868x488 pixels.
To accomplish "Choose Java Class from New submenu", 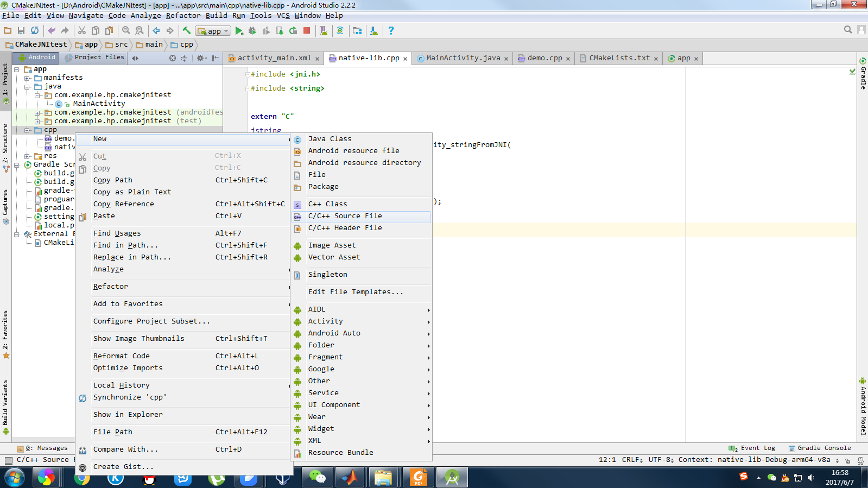I will click(x=362, y=139).
